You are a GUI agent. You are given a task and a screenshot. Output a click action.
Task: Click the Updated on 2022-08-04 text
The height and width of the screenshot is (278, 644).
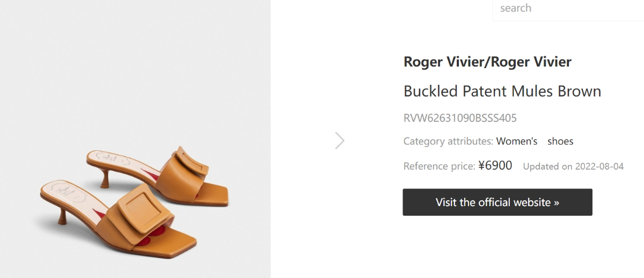pos(573,166)
